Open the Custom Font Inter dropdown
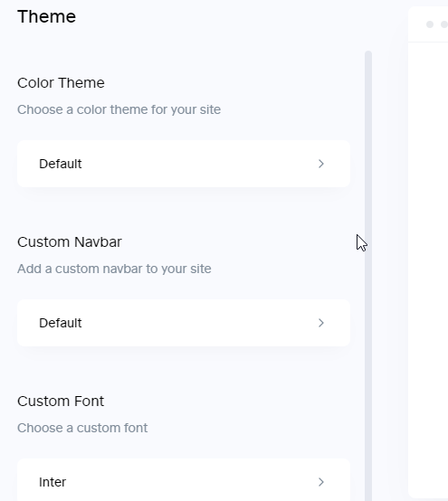Viewport: 448px width, 501px height. click(x=184, y=480)
